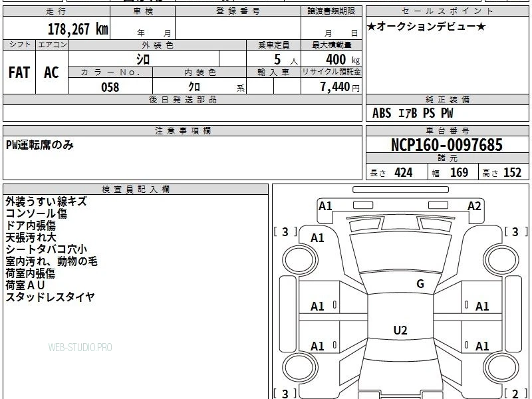The image size is (532, 399).
Task: Click the ★オークションデビュー★ sales point text
Action: tap(426, 27)
